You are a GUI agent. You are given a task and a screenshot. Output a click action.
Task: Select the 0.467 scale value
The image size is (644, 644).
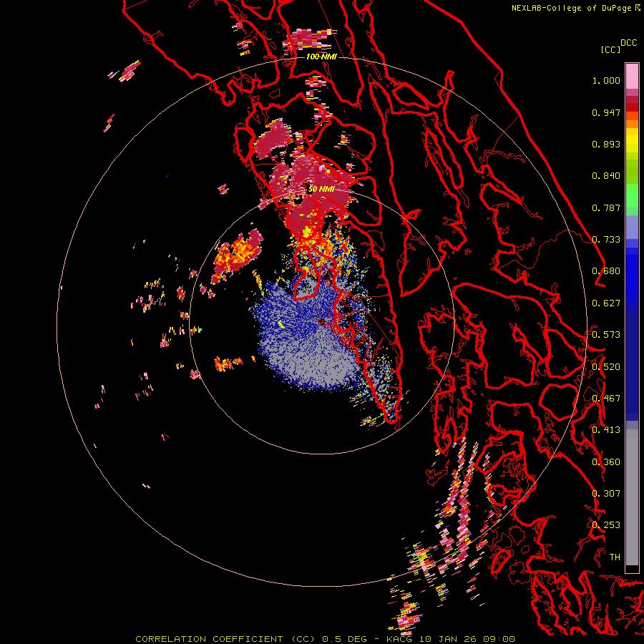[606, 399]
